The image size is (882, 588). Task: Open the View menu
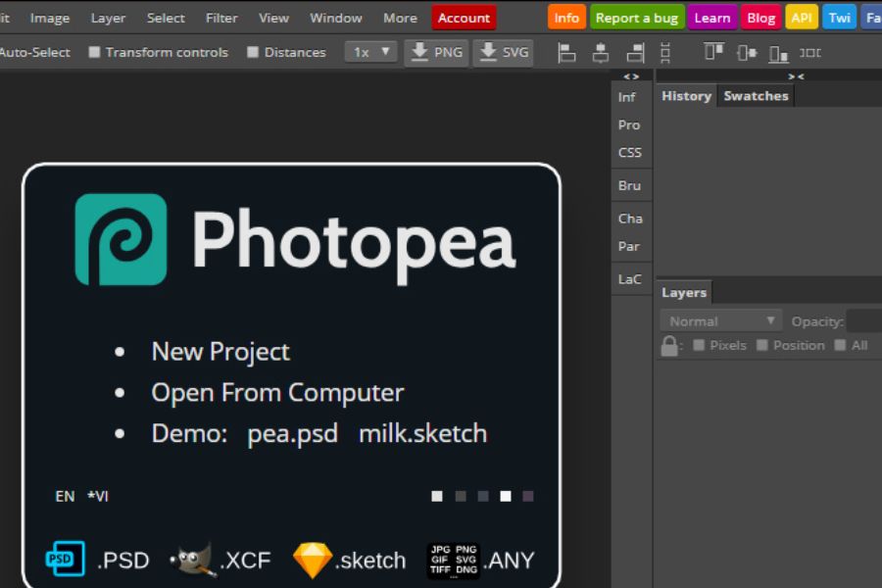pos(274,18)
